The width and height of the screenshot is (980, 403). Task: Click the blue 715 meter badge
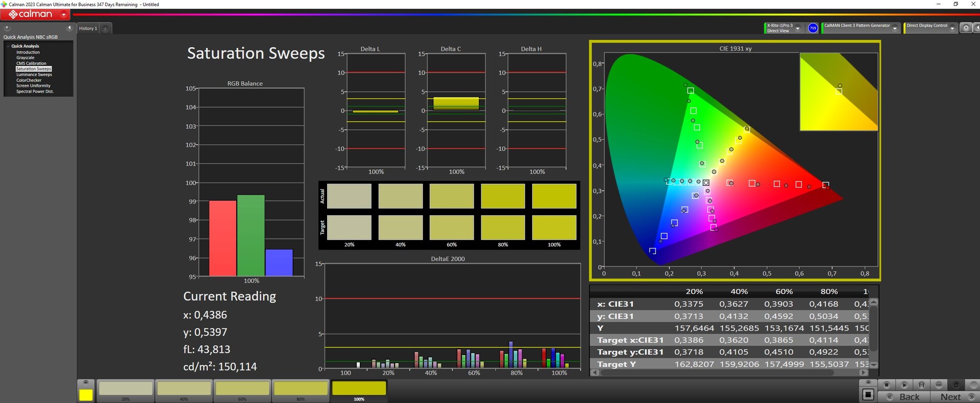[813, 28]
